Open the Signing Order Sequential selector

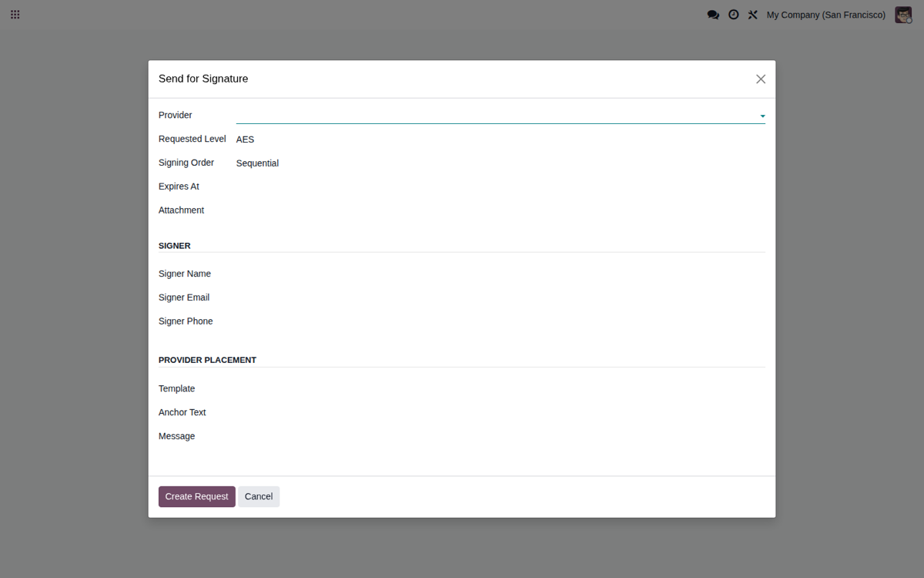(x=500, y=163)
